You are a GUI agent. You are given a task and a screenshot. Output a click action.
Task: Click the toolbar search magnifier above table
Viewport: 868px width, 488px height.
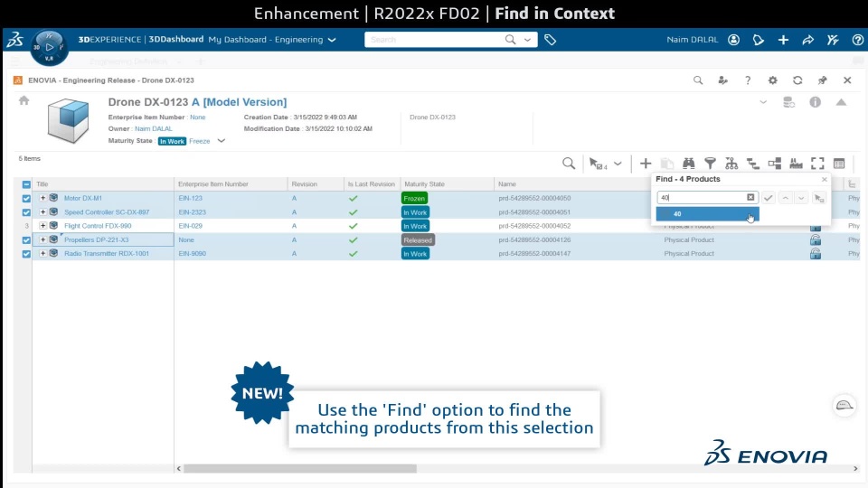click(569, 164)
